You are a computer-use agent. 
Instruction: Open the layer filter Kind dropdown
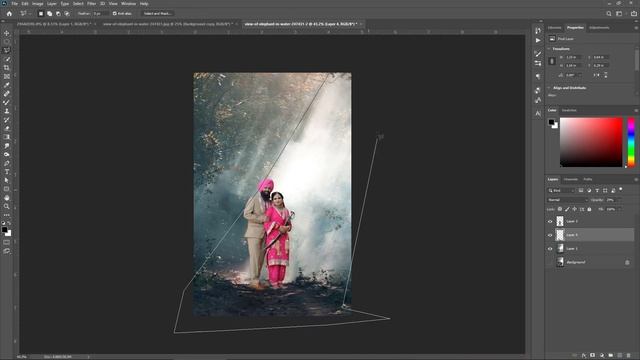point(561,191)
